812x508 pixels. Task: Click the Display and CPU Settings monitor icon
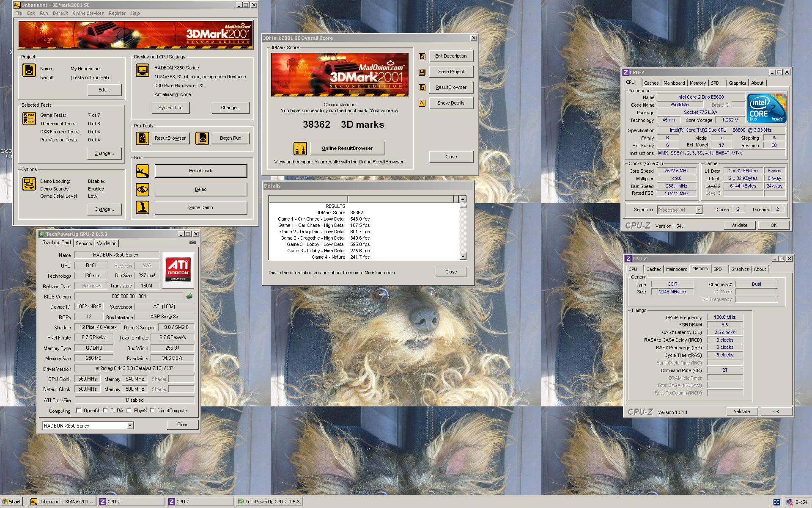(143, 70)
